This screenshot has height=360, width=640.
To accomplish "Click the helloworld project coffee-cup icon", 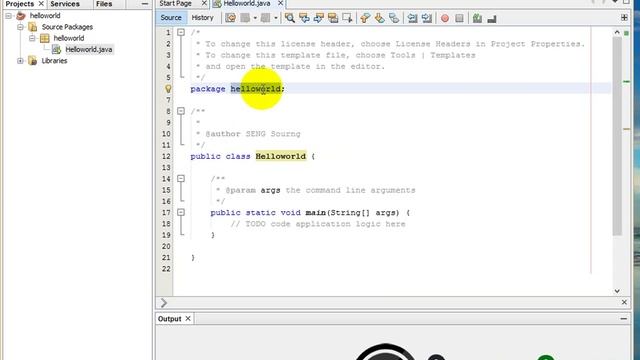I will pyautogui.click(x=21, y=16).
